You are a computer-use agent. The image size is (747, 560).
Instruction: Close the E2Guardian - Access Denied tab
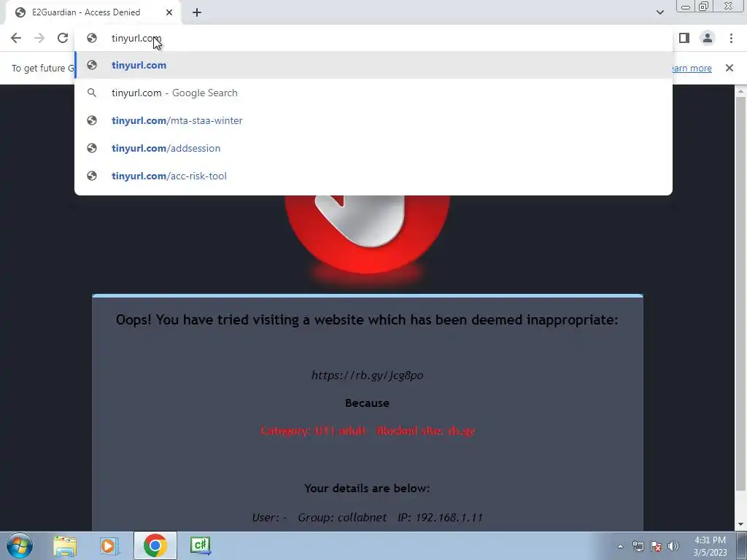click(x=169, y=12)
